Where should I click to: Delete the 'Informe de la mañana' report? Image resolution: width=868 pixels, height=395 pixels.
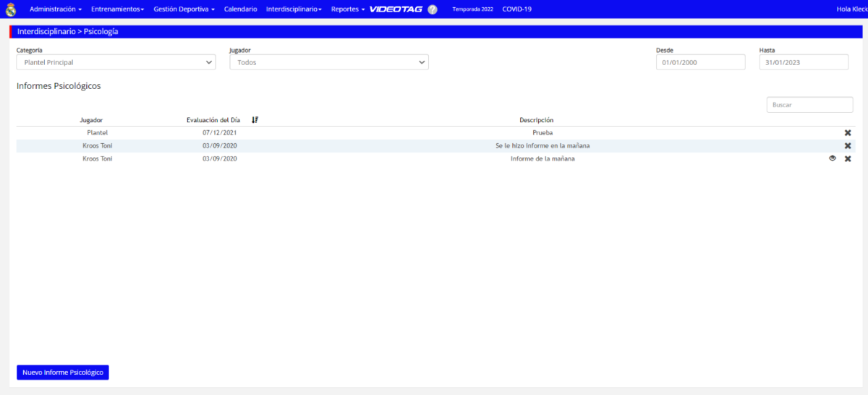pos(848,159)
